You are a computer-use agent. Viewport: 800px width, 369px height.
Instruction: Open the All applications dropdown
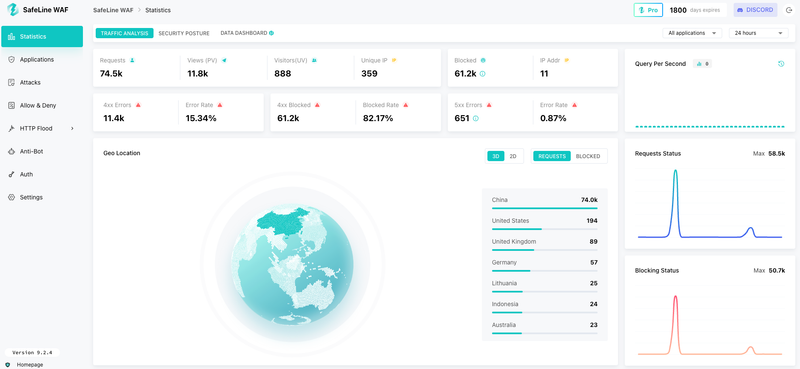(692, 33)
